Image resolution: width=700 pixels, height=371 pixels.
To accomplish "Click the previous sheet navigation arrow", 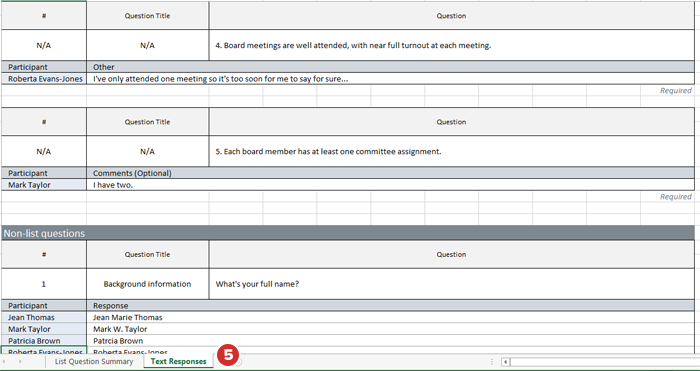I will (x=4, y=362).
